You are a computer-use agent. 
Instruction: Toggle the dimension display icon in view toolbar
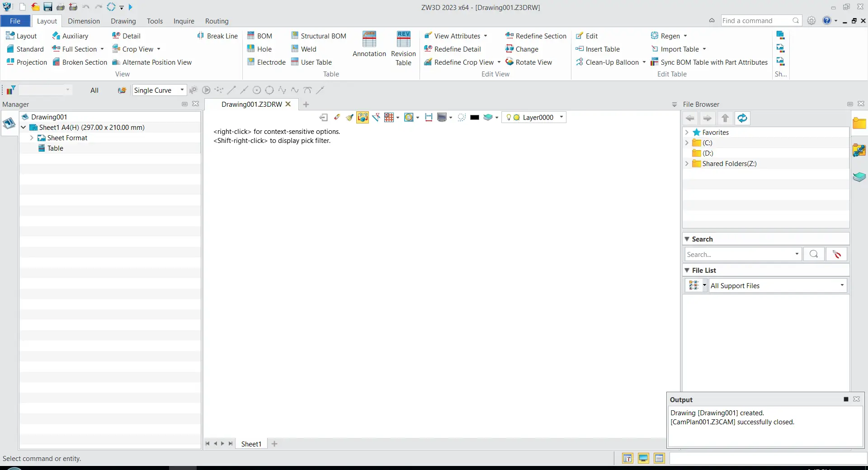coord(429,117)
